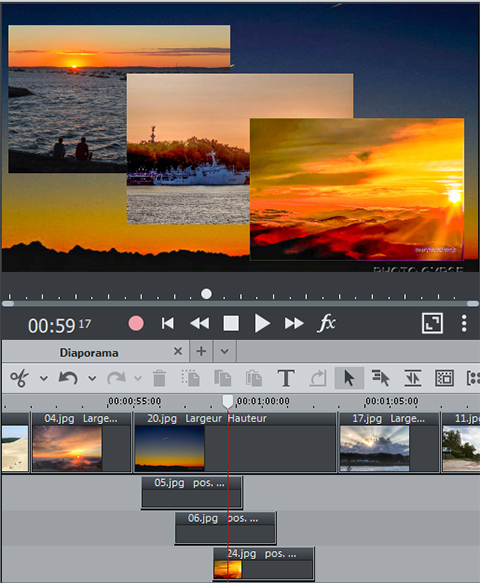Select the single object mouse mode arrow
Screen dimensions: 480x583
pos(349,378)
